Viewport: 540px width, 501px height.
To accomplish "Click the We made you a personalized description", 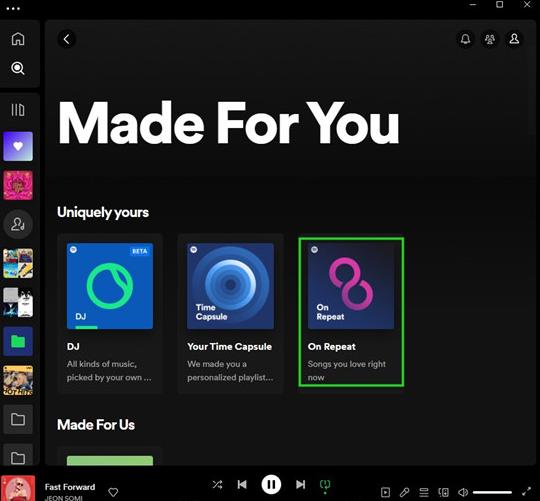I will [x=230, y=371].
